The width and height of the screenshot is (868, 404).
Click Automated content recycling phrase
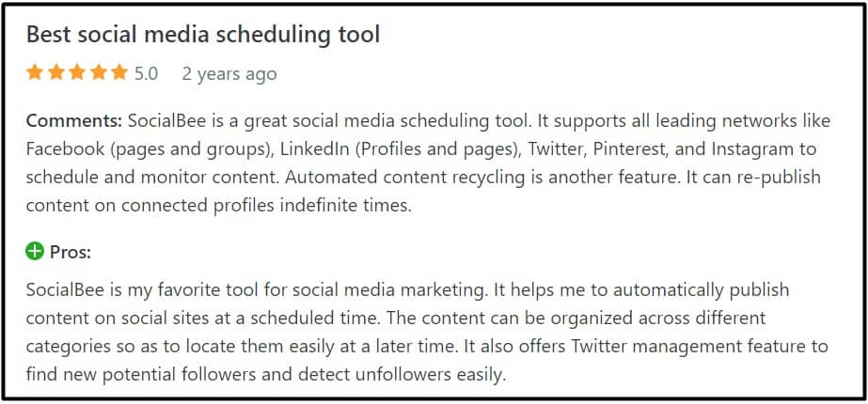(x=399, y=179)
